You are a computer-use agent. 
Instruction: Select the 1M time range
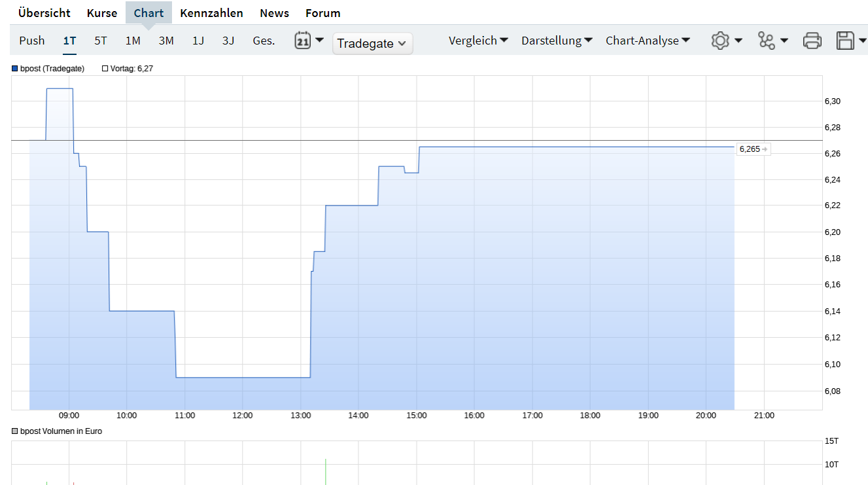[133, 41]
